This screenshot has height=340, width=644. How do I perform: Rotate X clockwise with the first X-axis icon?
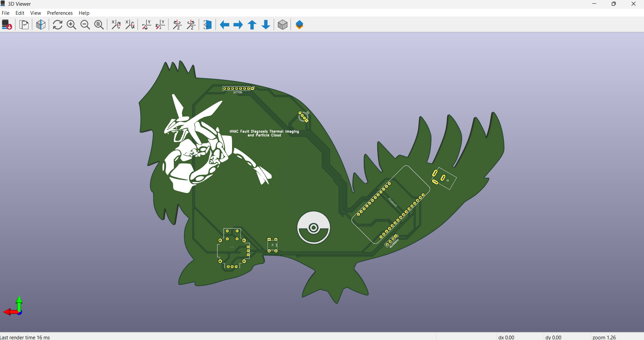(116, 25)
